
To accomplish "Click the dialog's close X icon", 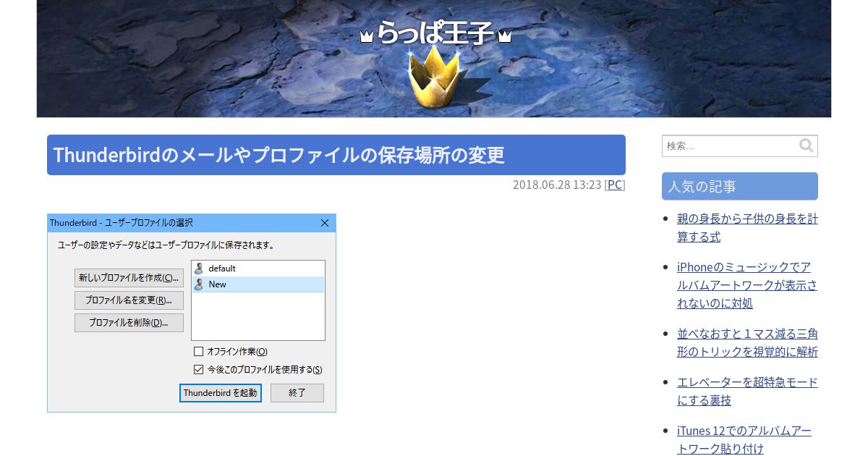I will tap(325, 223).
